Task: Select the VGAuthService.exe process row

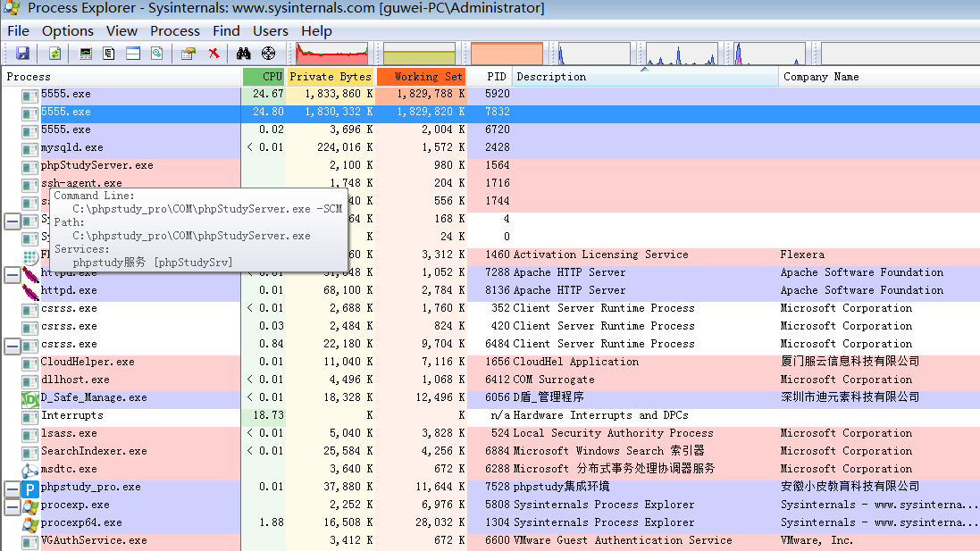Action: click(490, 541)
